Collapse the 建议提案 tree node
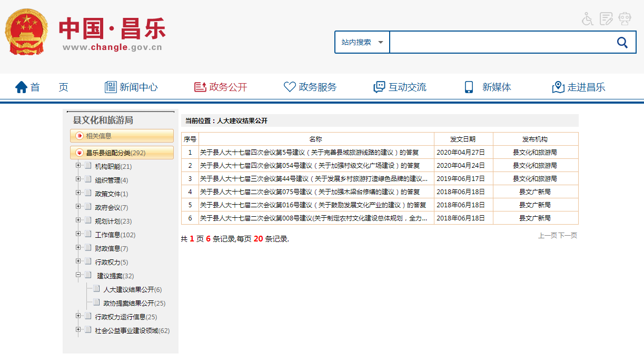This screenshot has width=644, height=363. point(78,275)
